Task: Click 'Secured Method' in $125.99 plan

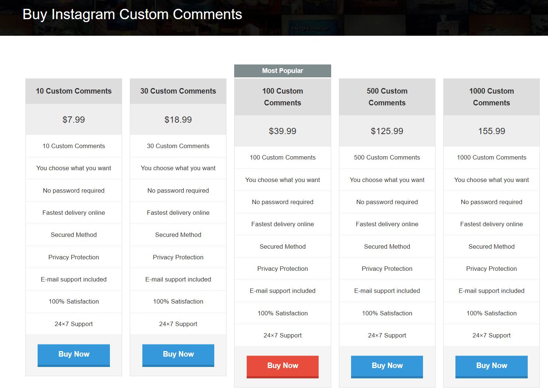Action: 387,246
